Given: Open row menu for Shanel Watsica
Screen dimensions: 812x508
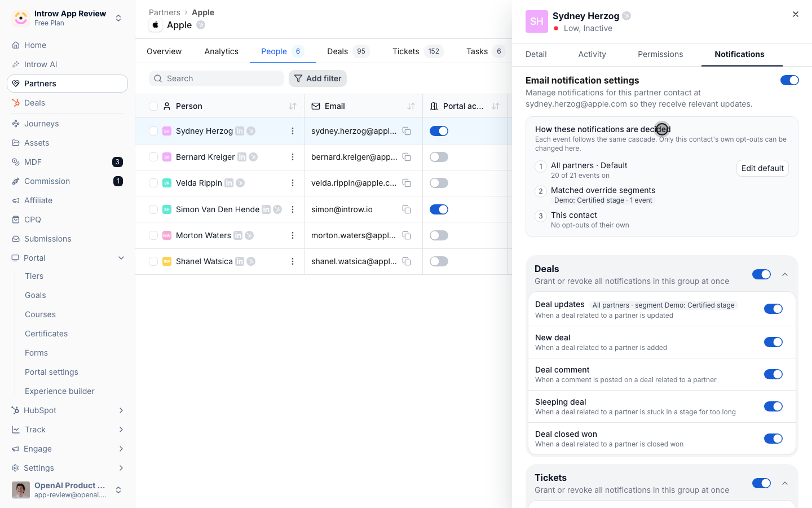Looking at the screenshot, I should pyautogui.click(x=293, y=261).
